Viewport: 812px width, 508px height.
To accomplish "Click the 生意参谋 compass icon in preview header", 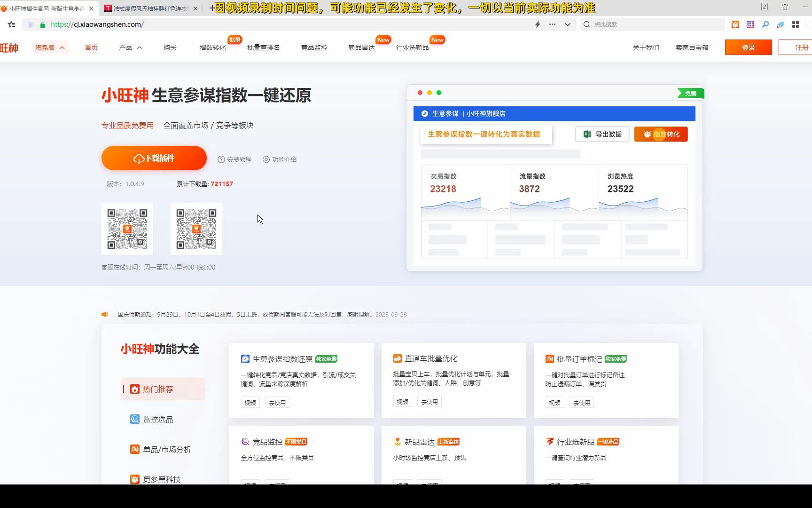I will (x=425, y=113).
